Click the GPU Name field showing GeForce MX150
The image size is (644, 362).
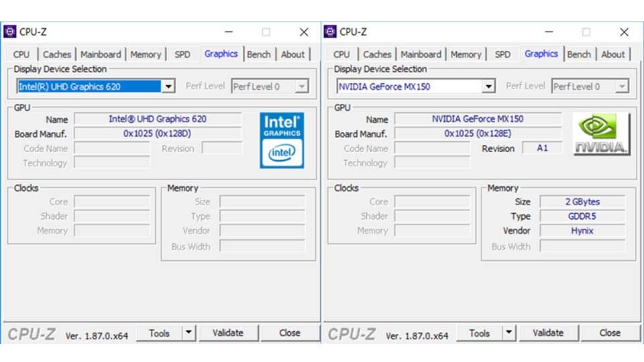478,119
